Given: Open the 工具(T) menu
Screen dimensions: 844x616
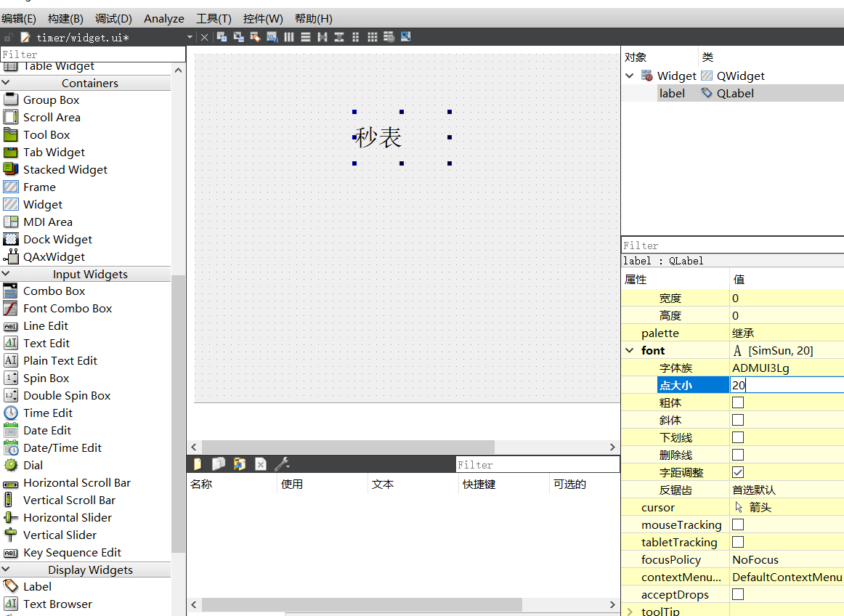Looking at the screenshot, I should tap(214, 19).
